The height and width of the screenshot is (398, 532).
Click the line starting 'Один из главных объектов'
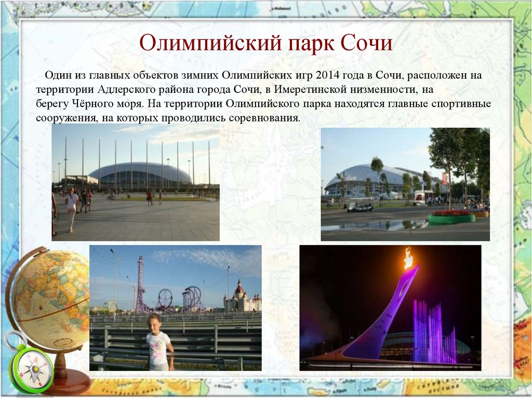pos(263,75)
